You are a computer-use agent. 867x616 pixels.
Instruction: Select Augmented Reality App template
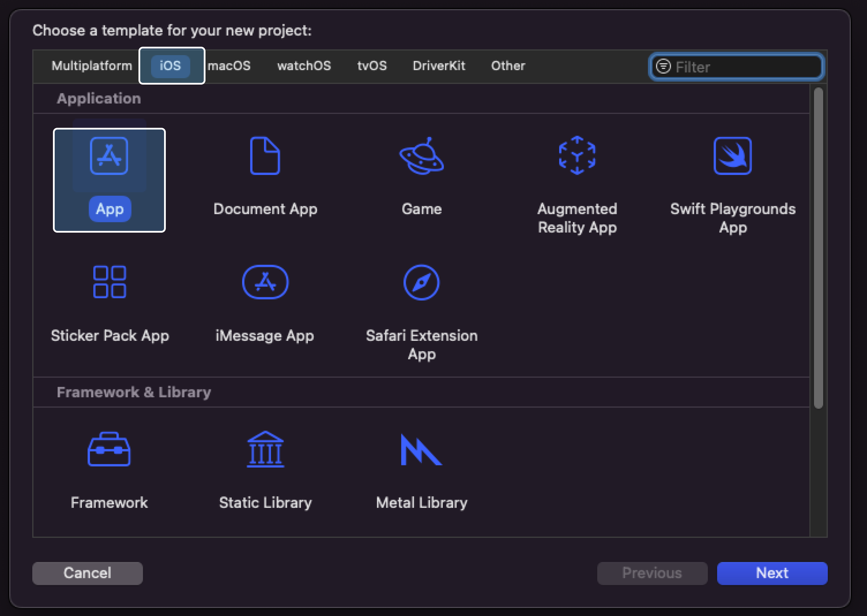click(577, 156)
